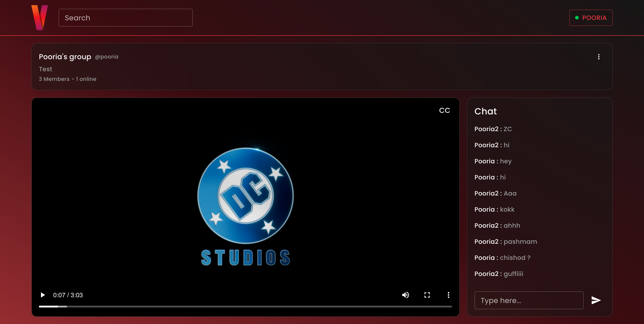
Task: Click the 3 Members - 1 online text
Action: click(68, 79)
